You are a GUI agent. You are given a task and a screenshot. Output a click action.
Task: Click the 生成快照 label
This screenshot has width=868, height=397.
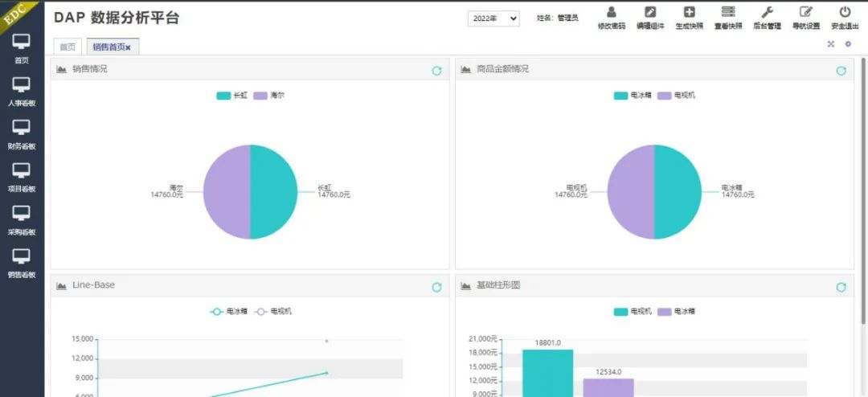coord(690,26)
